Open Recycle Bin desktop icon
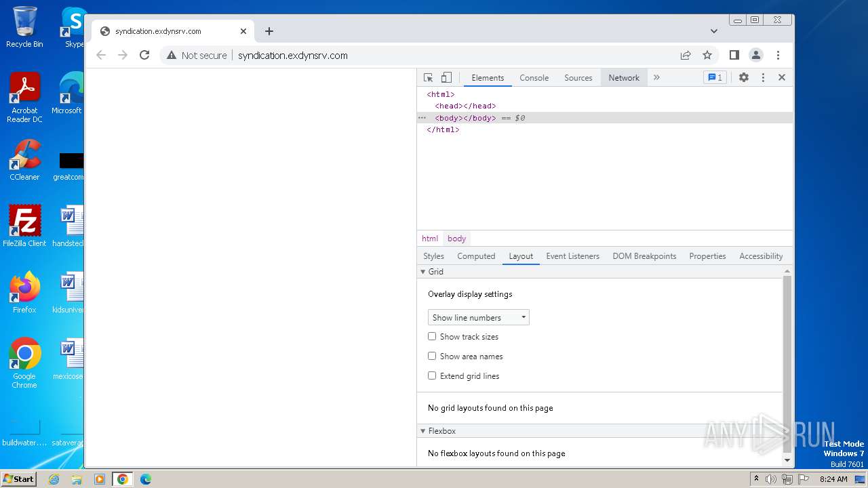The image size is (868, 488). coord(24,27)
